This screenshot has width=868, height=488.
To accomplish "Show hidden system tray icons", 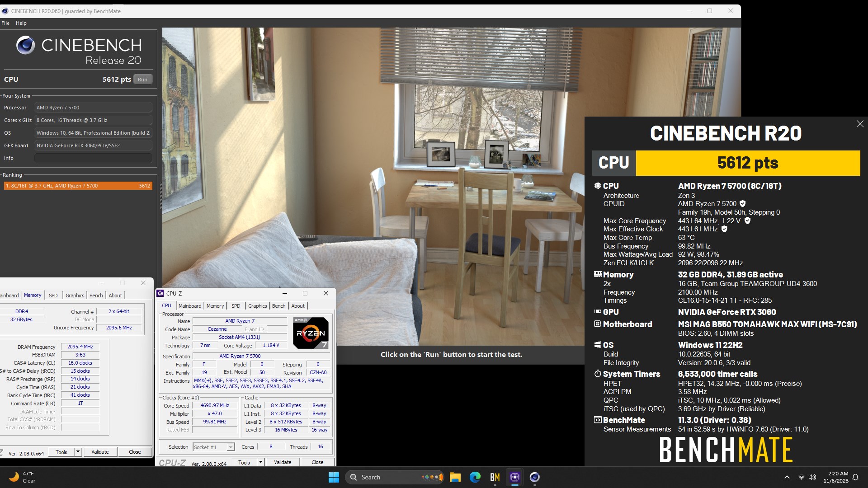I will [787, 477].
